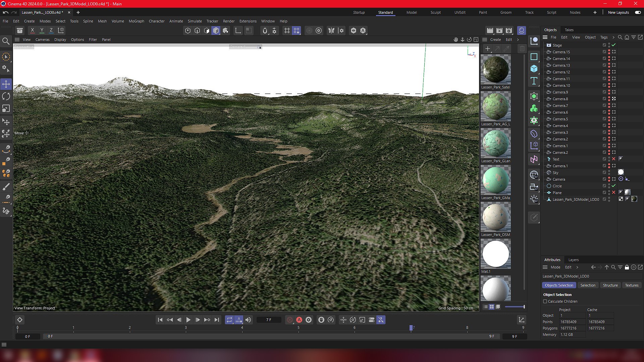
Task: Open the new project tab with the plus icon
Action: coord(78,12)
